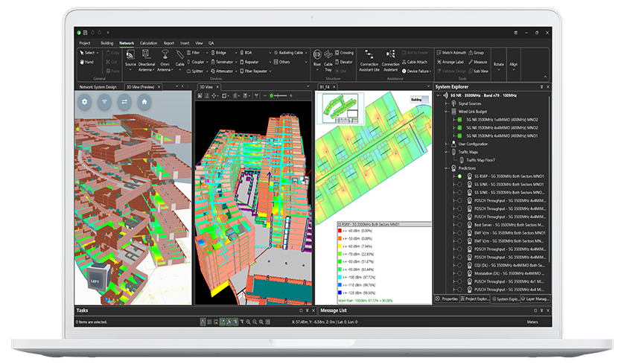Collapse the ribbon with the chevron
624x364 pixels.
[545, 77]
